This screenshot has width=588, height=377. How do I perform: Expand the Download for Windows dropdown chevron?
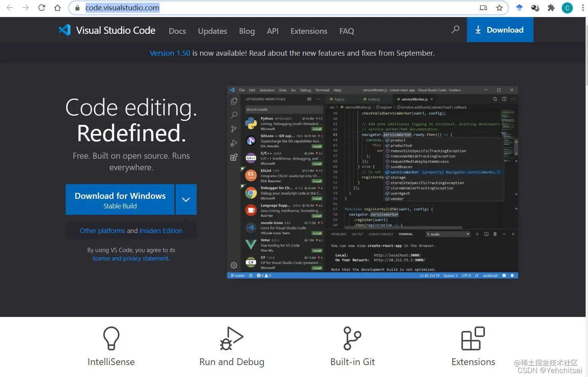click(x=186, y=199)
